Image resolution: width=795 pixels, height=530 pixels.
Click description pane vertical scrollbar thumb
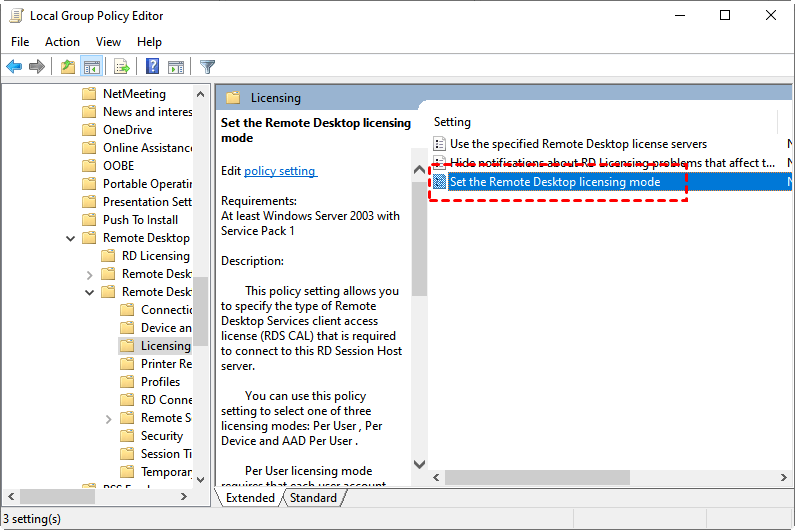coord(419,238)
